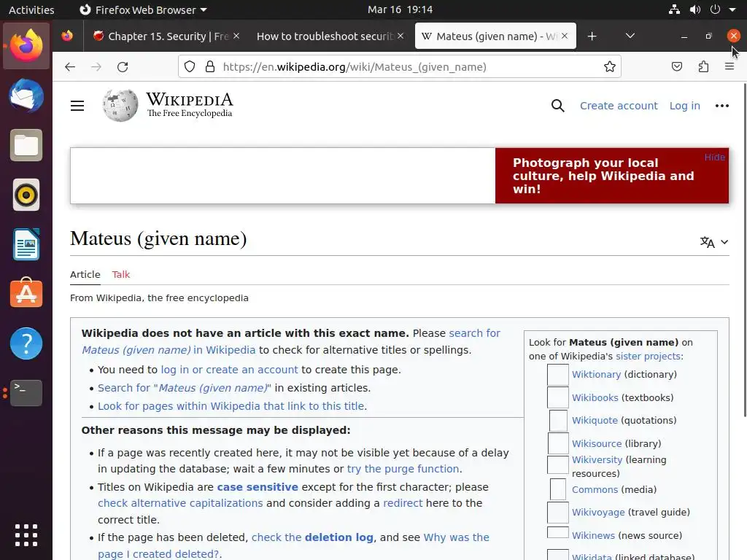Open the Wikiquote link

595,421
